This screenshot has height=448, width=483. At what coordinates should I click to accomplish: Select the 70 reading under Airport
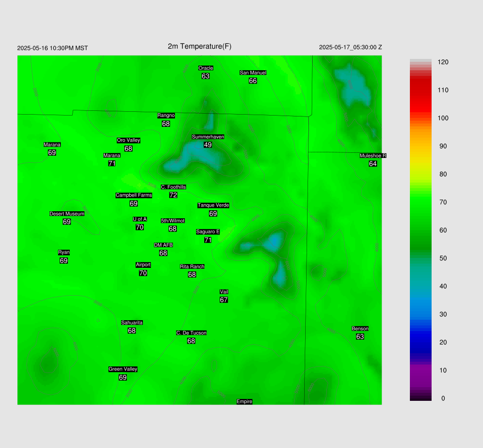[143, 273]
